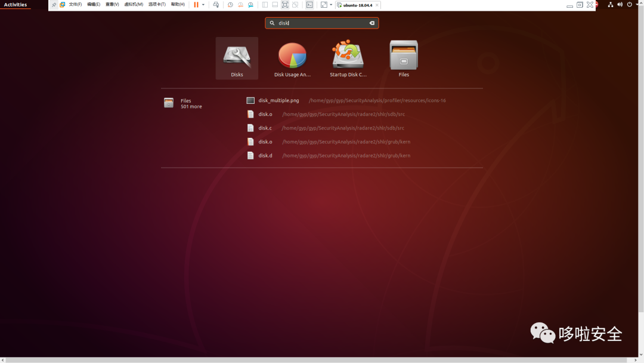Viewport: 644px width, 363px height.
Task: Pause the virtual machine
Action: tap(196, 5)
